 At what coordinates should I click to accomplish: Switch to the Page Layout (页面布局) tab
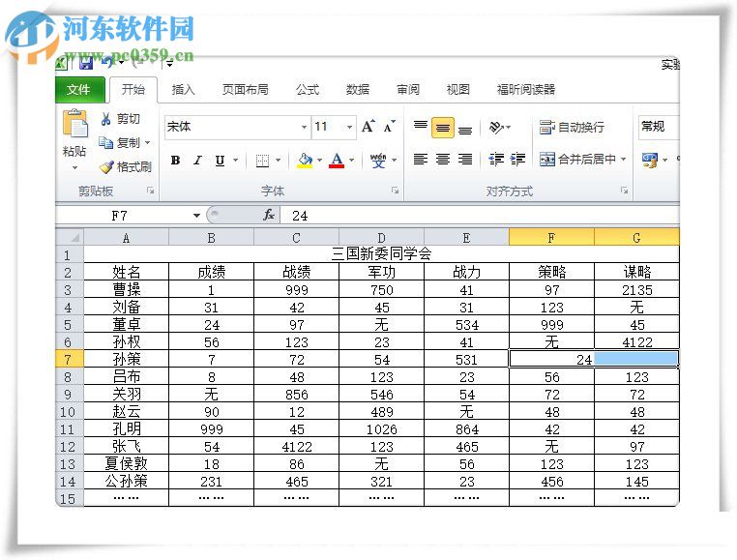[246, 89]
